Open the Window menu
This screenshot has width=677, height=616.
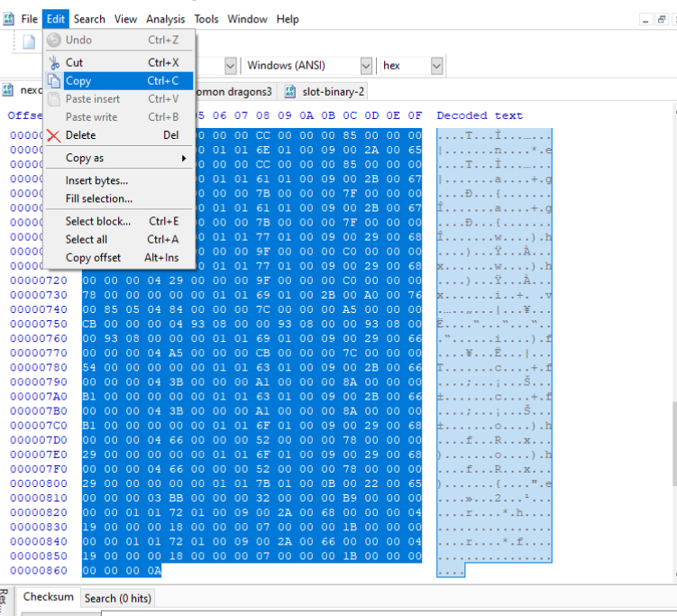point(247,19)
